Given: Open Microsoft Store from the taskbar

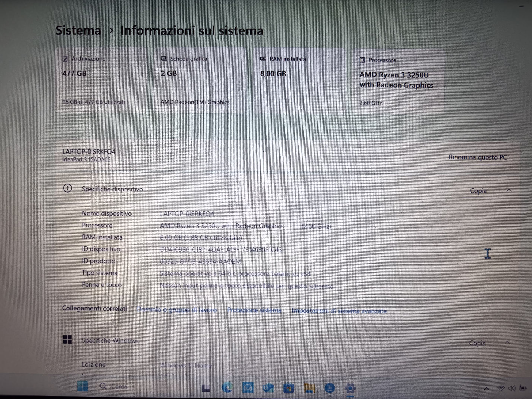Looking at the screenshot, I should 289,388.
